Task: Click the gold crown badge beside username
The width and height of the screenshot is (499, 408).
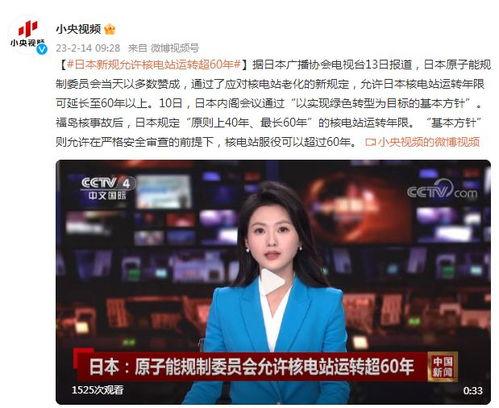Action: tap(109, 29)
